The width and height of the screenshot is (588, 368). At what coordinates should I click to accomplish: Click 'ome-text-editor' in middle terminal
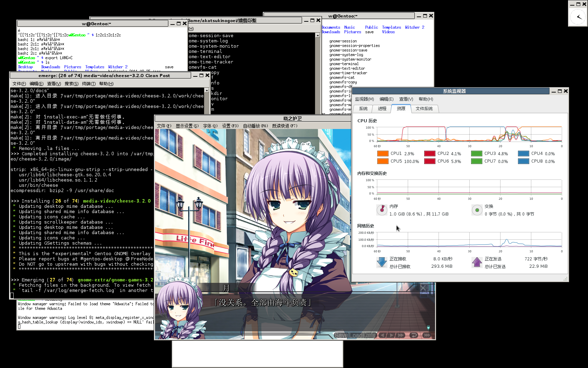click(210, 57)
